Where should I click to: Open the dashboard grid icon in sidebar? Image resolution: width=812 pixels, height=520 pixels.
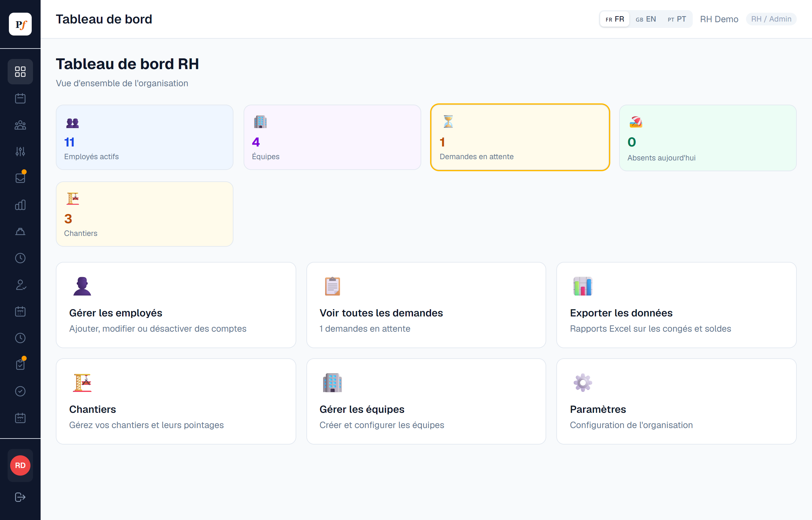click(20, 72)
